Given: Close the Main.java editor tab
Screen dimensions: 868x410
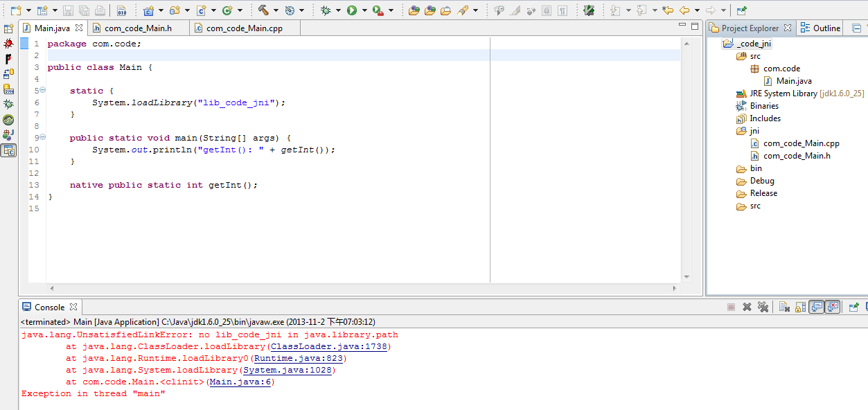Looking at the screenshot, I should coord(78,28).
